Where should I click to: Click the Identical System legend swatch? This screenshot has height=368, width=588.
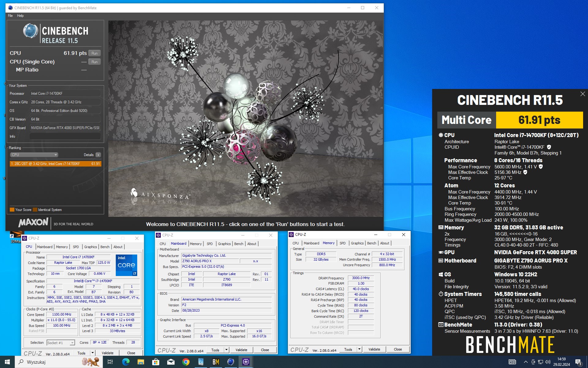coord(35,210)
